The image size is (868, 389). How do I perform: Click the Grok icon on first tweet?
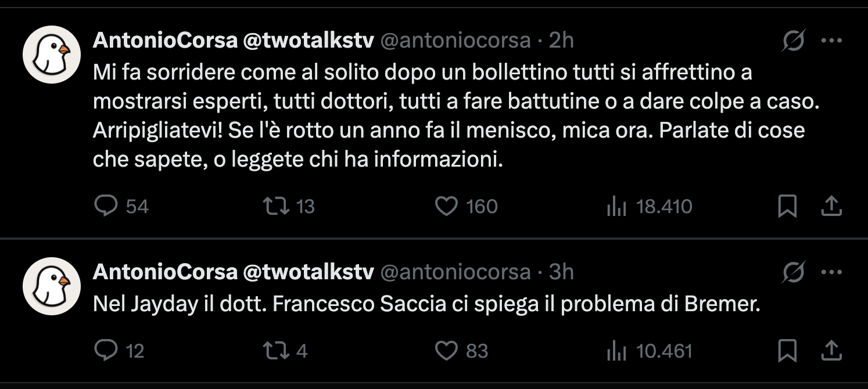tap(794, 41)
